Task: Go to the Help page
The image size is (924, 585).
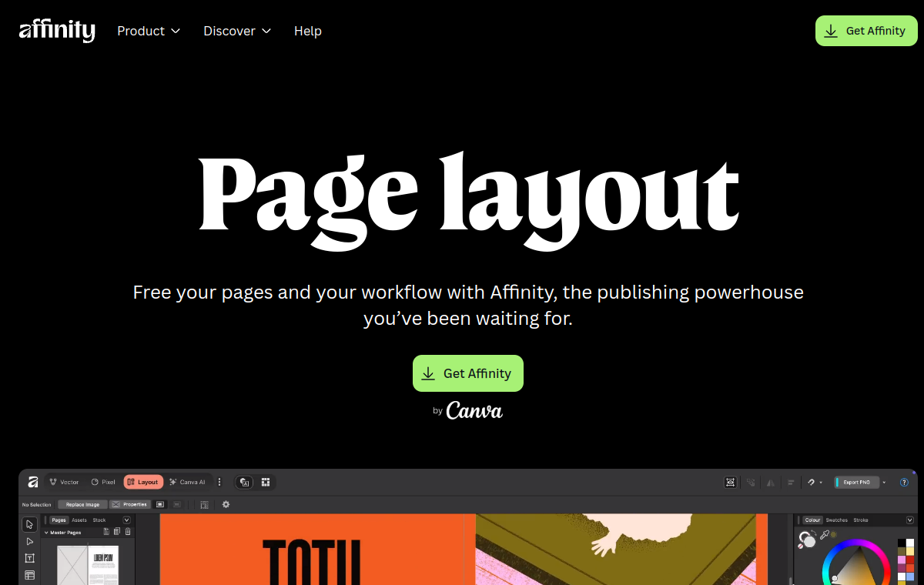Action: (308, 31)
